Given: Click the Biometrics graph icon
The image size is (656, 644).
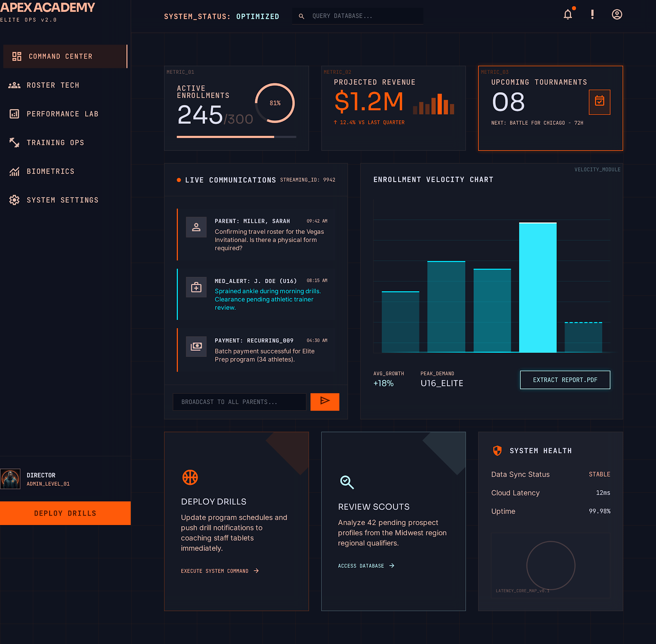Looking at the screenshot, I should click(14, 171).
